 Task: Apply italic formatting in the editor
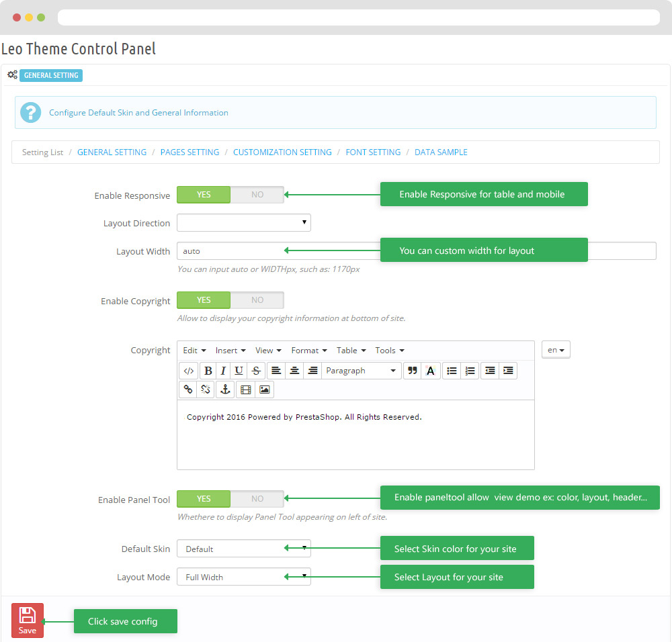pos(223,371)
